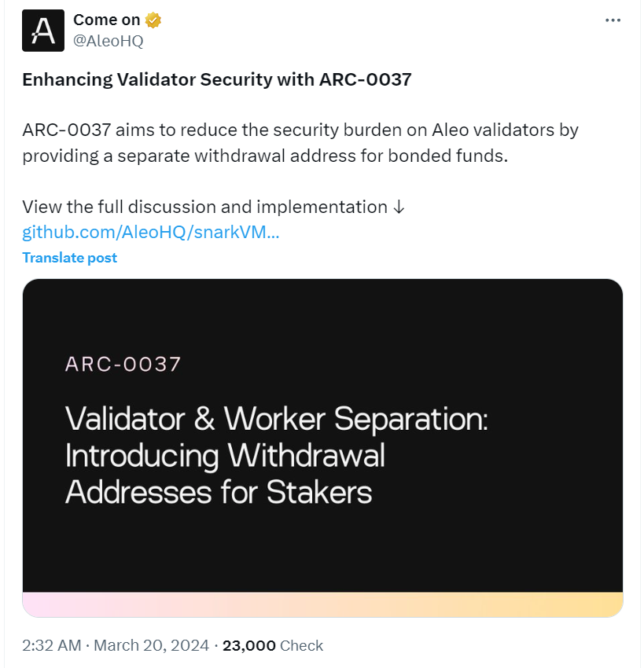Click the 2:32 AM time link
This screenshot has height=668, width=644.
click(49, 645)
